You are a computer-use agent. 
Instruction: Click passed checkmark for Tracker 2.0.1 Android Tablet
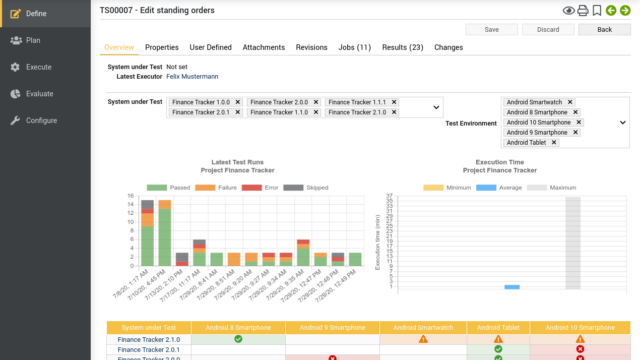pos(498,349)
